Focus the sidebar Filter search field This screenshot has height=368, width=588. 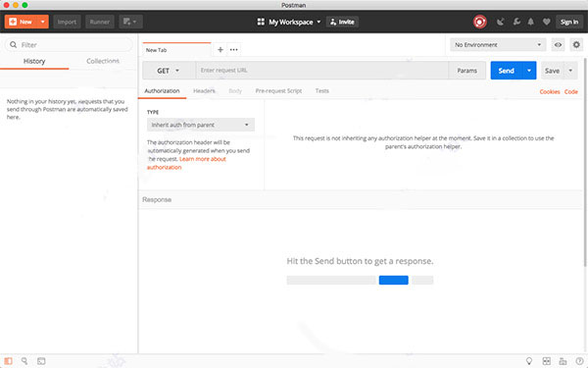pyautogui.click(x=69, y=45)
